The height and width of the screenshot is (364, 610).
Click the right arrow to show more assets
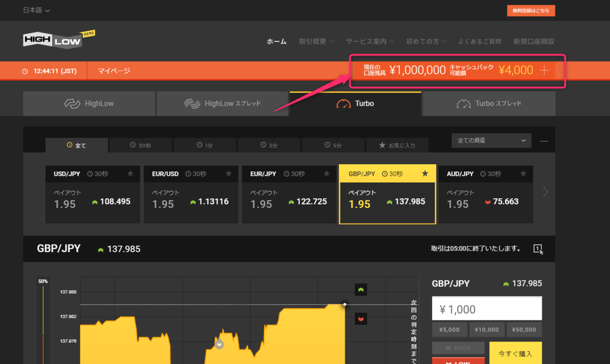click(x=545, y=192)
